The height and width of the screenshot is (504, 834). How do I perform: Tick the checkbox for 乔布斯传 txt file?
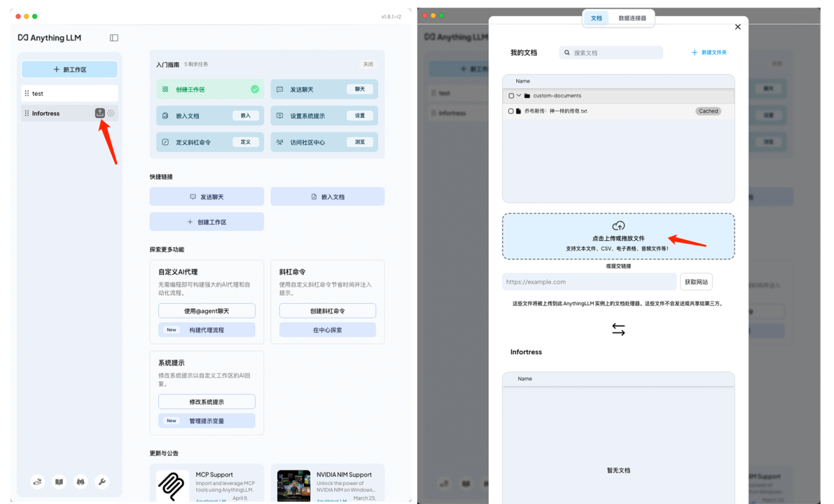(510, 111)
